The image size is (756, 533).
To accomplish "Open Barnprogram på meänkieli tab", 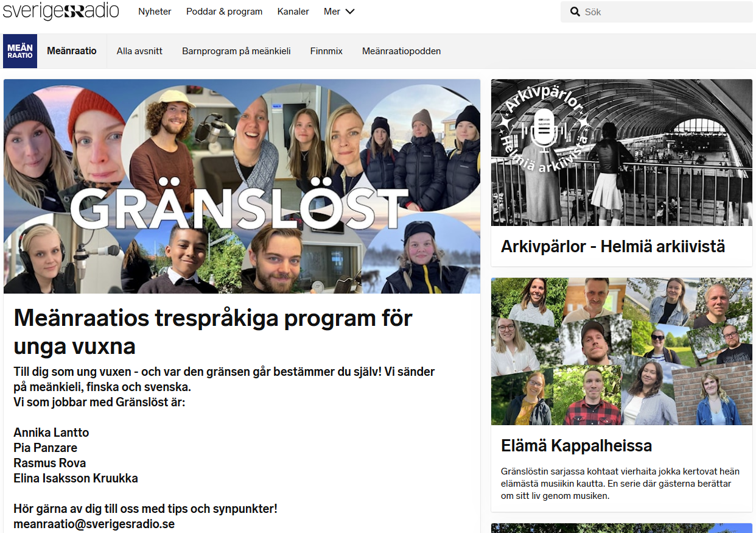I will [236, 51].
